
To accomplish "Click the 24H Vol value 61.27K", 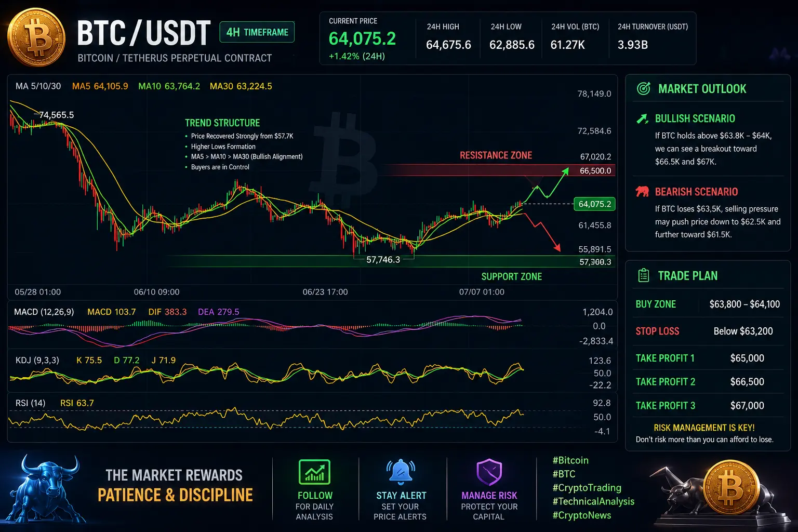I will pyautogui.click(x=567, y=45).
